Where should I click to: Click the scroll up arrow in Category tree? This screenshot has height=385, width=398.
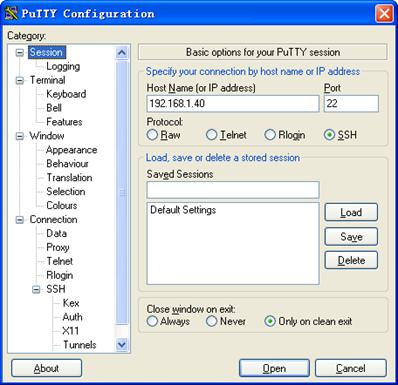point(122,53)
